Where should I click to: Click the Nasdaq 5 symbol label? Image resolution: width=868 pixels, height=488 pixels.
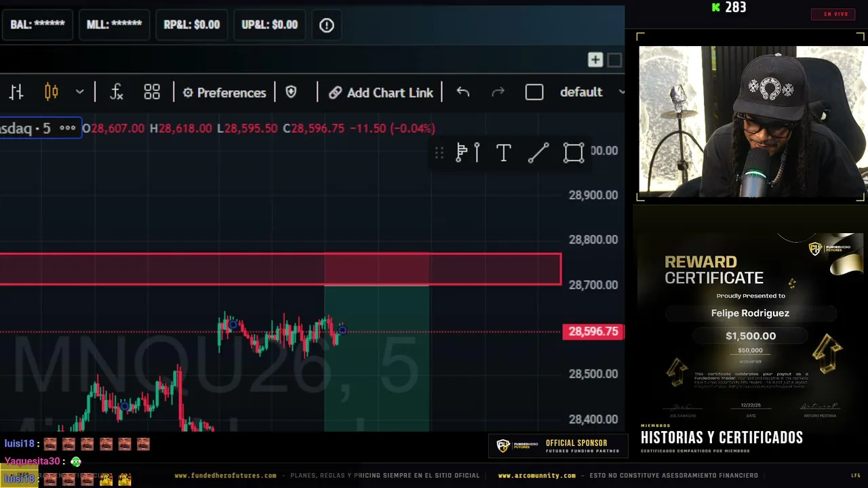click(25, 128)
